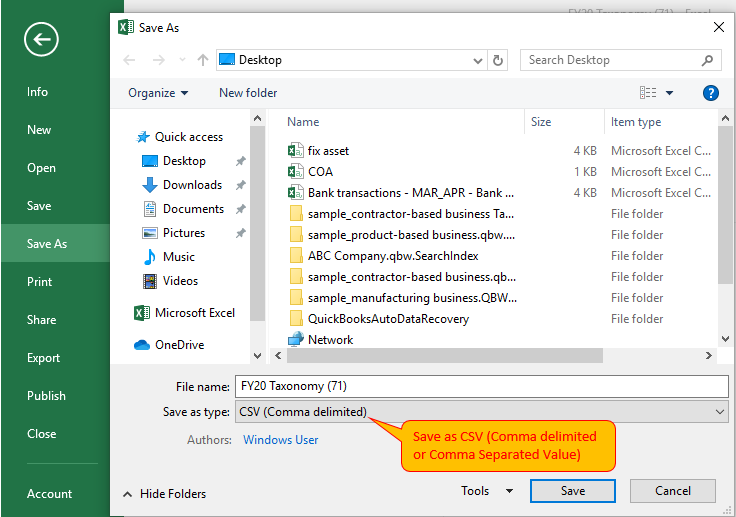This screenshot has height=517, width=736.
Task: Open the Organize dropdown menu
Action: coord(158,93)
